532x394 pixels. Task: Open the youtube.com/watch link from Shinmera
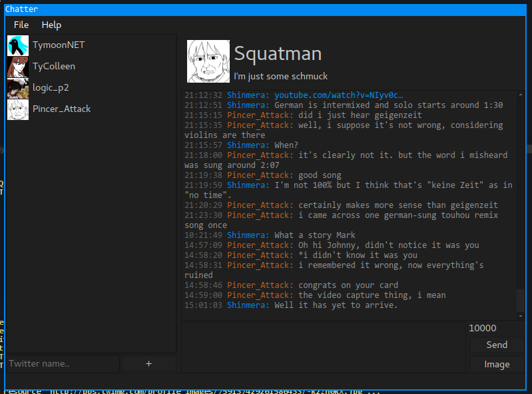[x=338, y=95]
